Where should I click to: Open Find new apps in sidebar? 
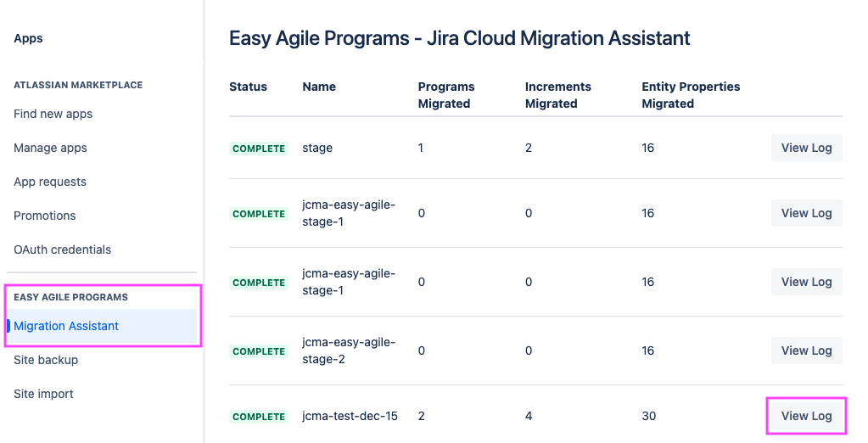click(x=53, y=114)
